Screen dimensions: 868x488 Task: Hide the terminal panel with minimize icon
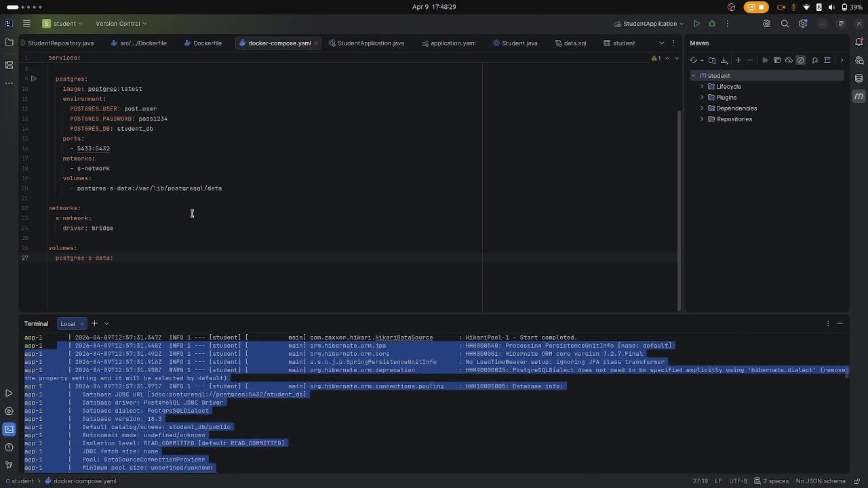tap(840, 323)
